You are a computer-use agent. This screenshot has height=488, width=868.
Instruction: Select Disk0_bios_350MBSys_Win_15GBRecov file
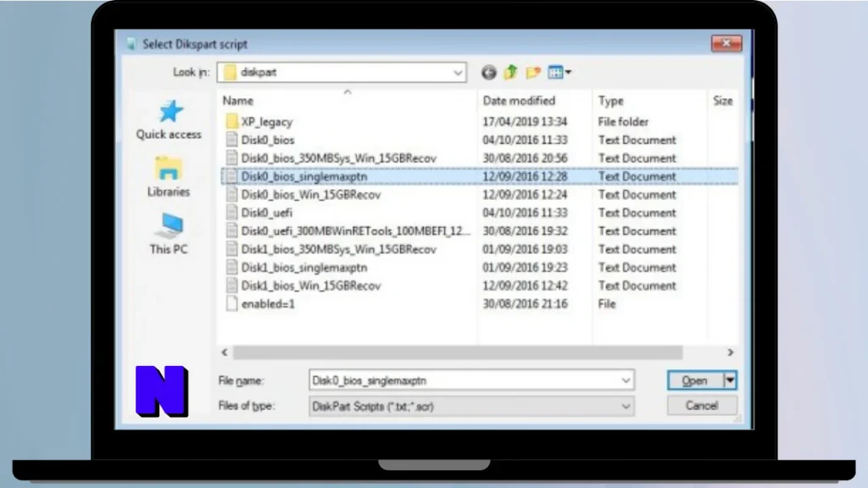(339, 158)
